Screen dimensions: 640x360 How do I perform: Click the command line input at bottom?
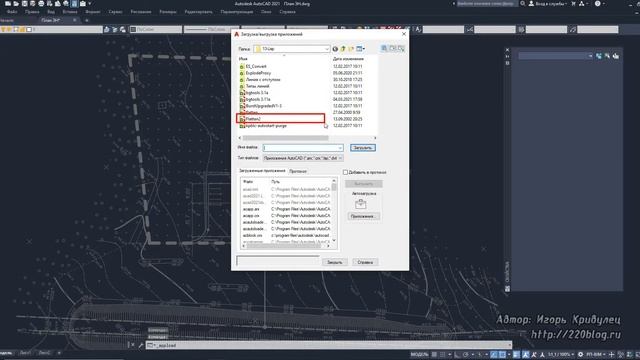point(329,345)
